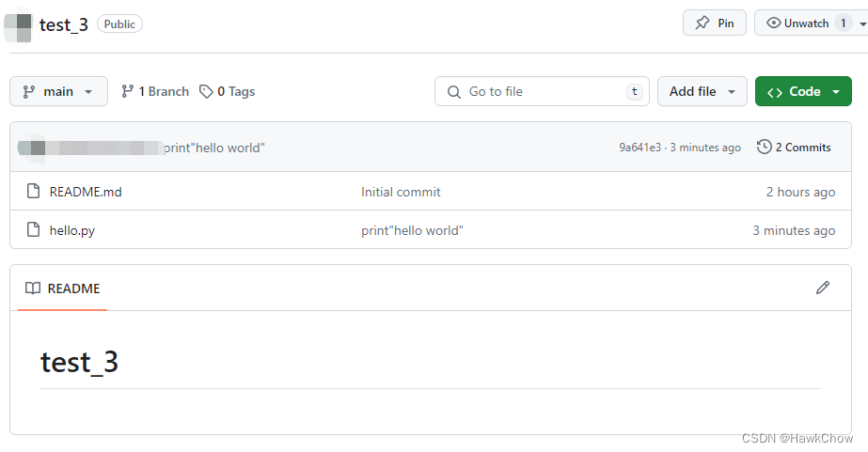Click the README.md file icon
The height and width of the screenshot is (452, 868).
pos(33,192)
